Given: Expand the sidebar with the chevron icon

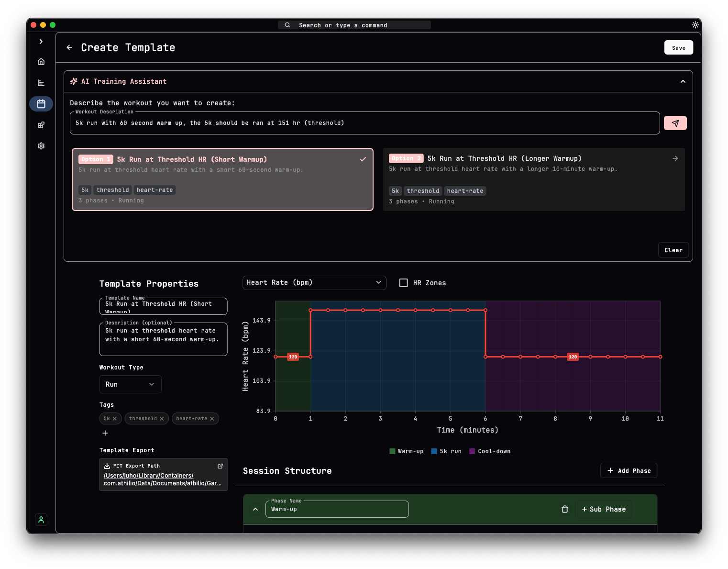Looking at the screenshot, I should (41, 42).
